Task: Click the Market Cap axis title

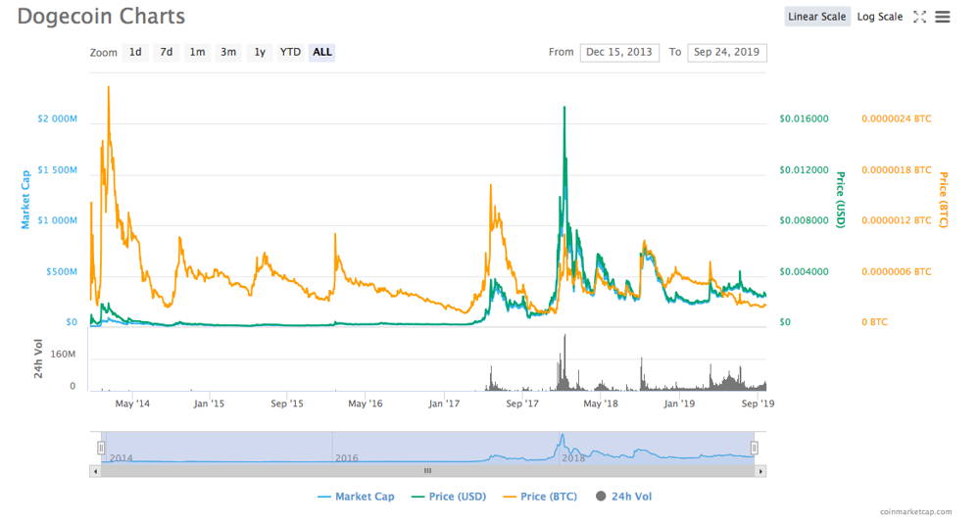Action: 25,200
